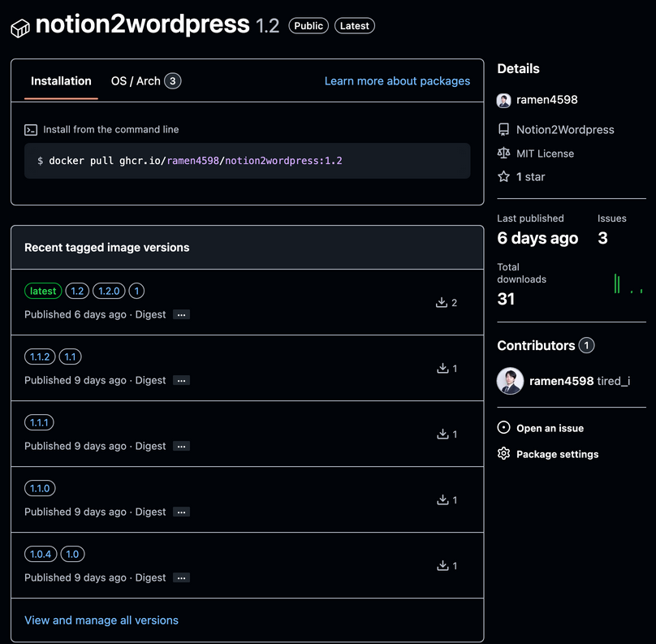Click the 6 days ago last published value
656x644 pixels.
[537, 238]
